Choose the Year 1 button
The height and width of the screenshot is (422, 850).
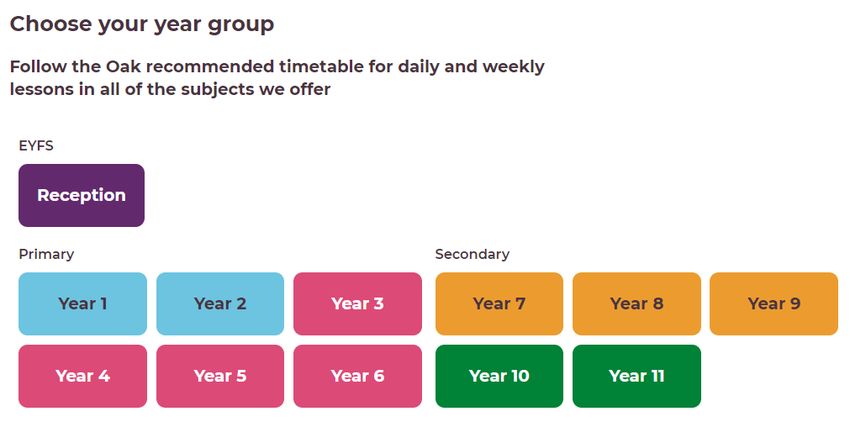click(x=82, y=304)
